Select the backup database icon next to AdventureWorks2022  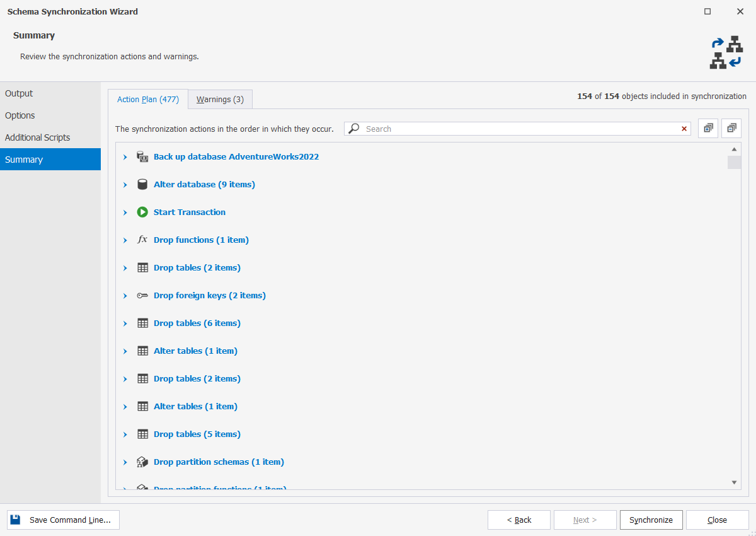[142, 156]
